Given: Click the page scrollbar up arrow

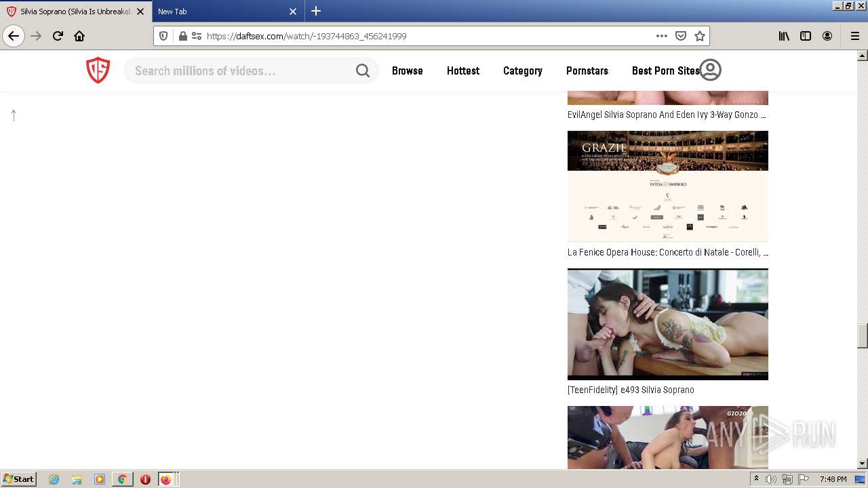Looking at the screenshot, I should tap(863, 56).
